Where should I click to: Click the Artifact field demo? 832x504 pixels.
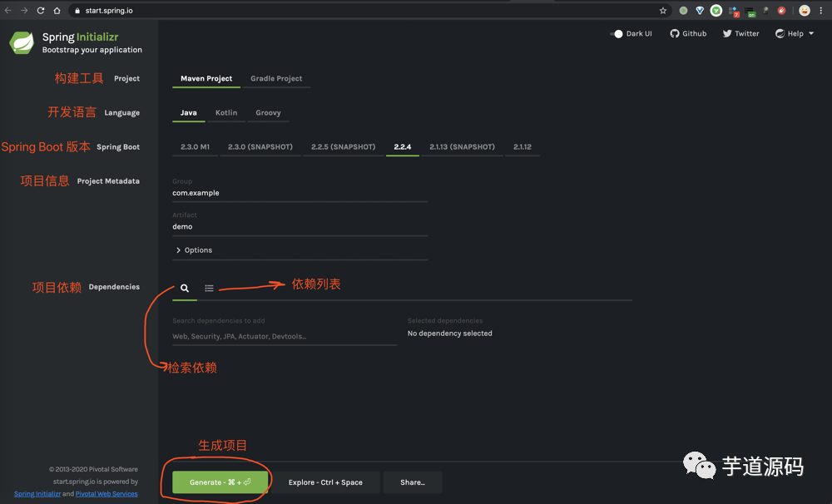(300, 226)
